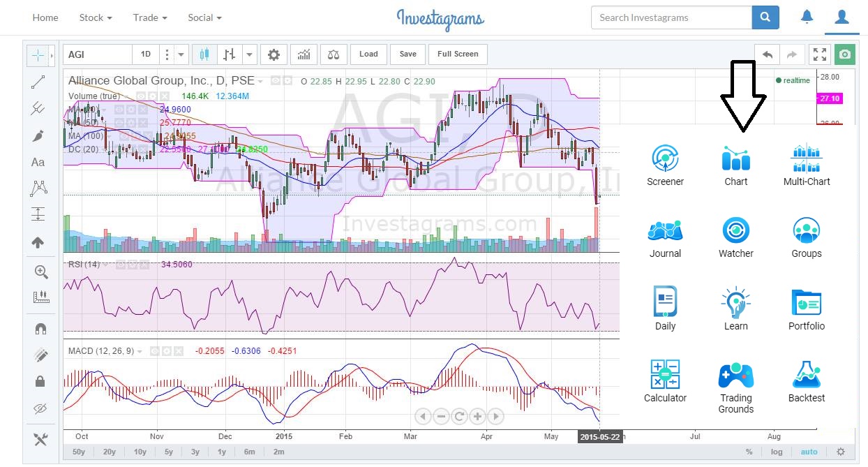This screenshot has height=467, width=868.
Task: Toggle log scale at bottom right
Action: [x=777, y=452]
